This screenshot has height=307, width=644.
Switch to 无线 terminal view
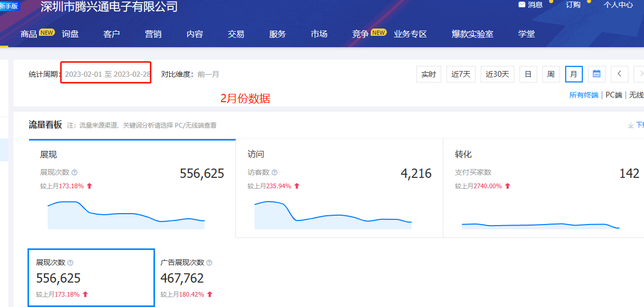[x=637, y=95]
